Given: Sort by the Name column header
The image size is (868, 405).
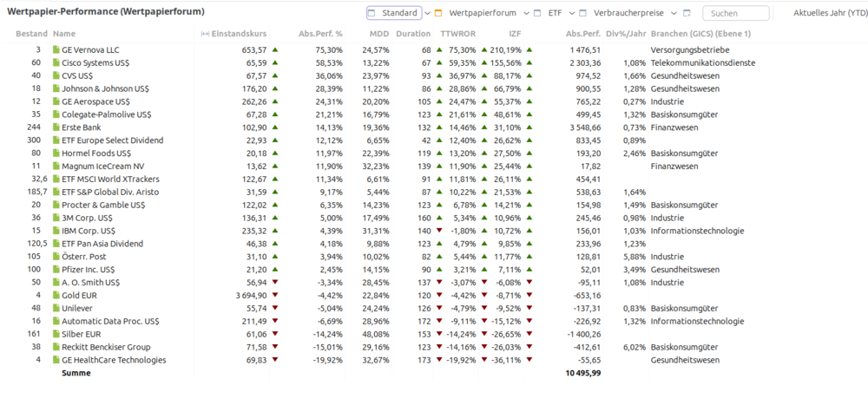Looking at the screenshot, I should (64, 34).
